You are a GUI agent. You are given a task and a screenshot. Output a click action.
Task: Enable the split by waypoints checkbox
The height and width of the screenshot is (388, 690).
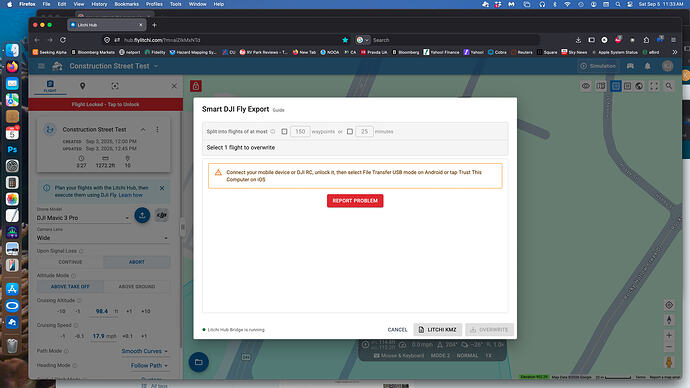pos(284,132)
